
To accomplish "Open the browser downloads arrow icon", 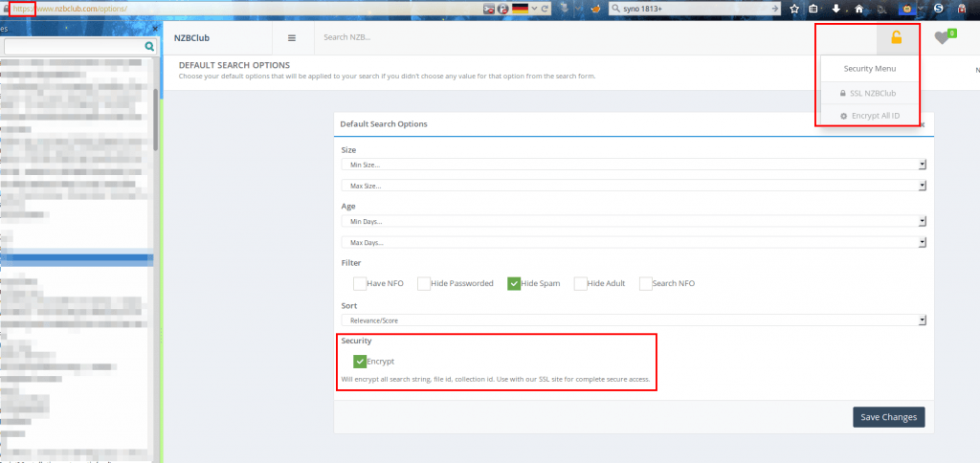I will point(835,9).
